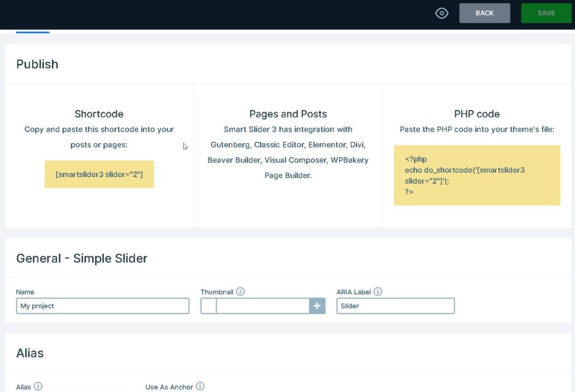Click the yellow PHP code snippet box

[477, 175]
